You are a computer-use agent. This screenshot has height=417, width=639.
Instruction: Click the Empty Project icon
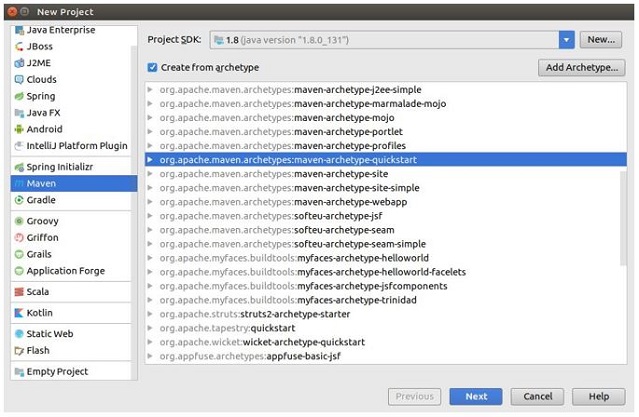pyautogui.click(x=19, y=372)
